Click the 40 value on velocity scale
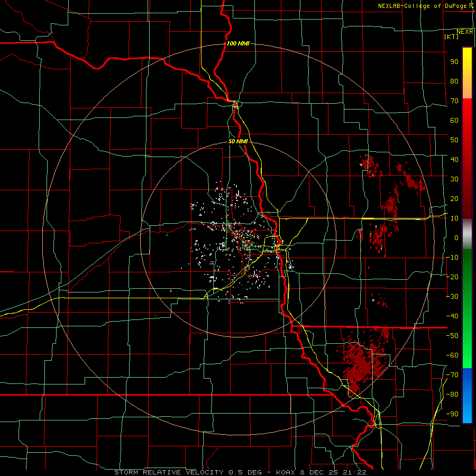 click(454, 160)
